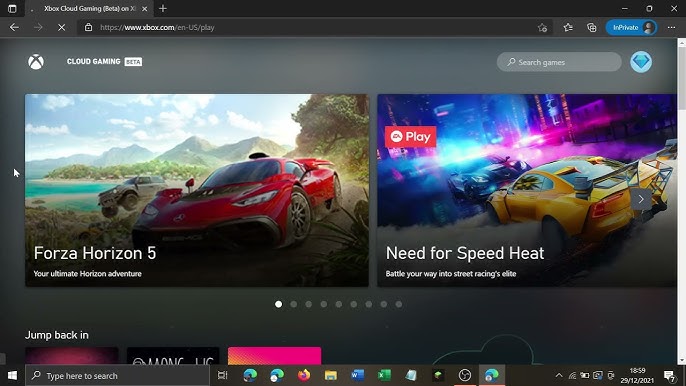Advance carousel with the right chevron arrow

[640, 199]
